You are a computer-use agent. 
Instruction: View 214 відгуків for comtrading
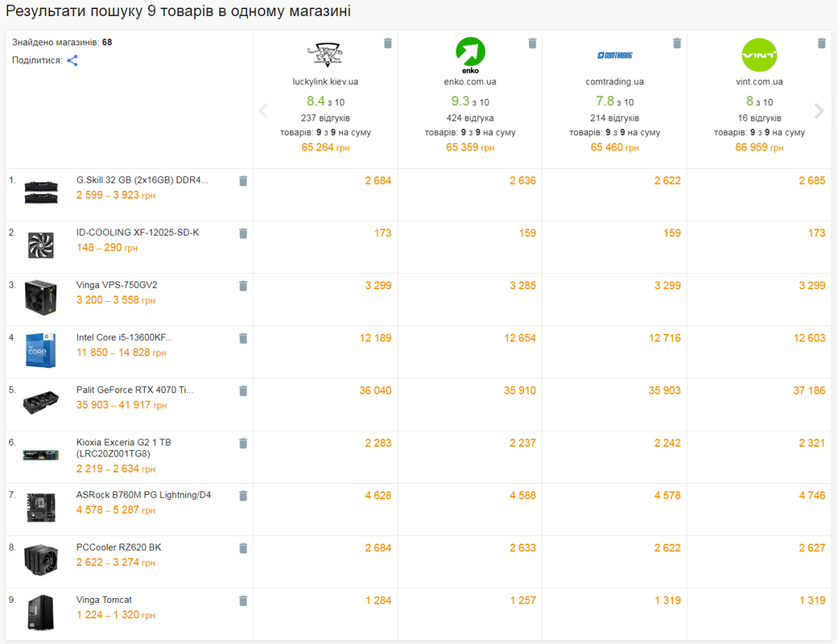coord(614,118)
